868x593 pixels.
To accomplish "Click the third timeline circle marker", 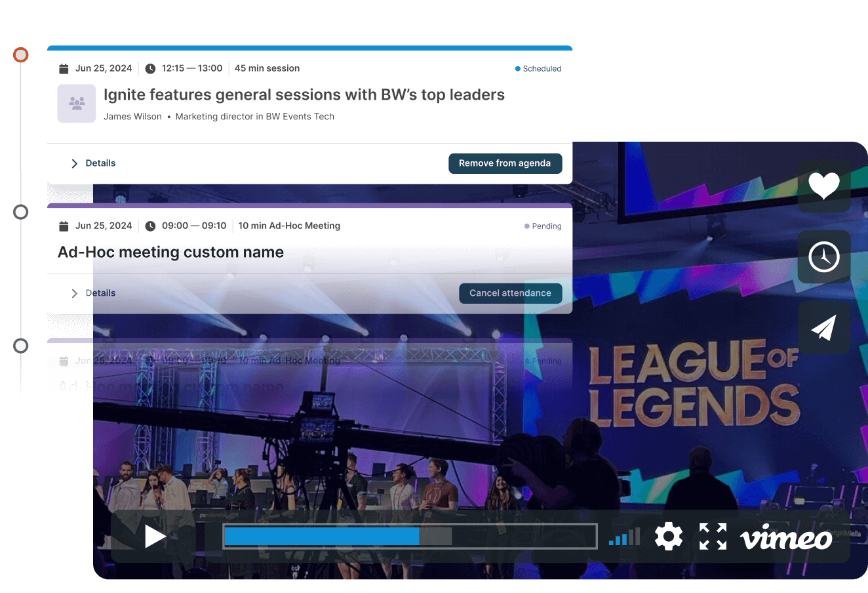I will pyautogui.click(x=21, y=346).
